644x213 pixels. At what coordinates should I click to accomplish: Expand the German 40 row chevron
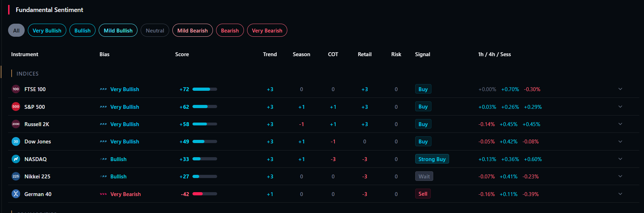620,194
